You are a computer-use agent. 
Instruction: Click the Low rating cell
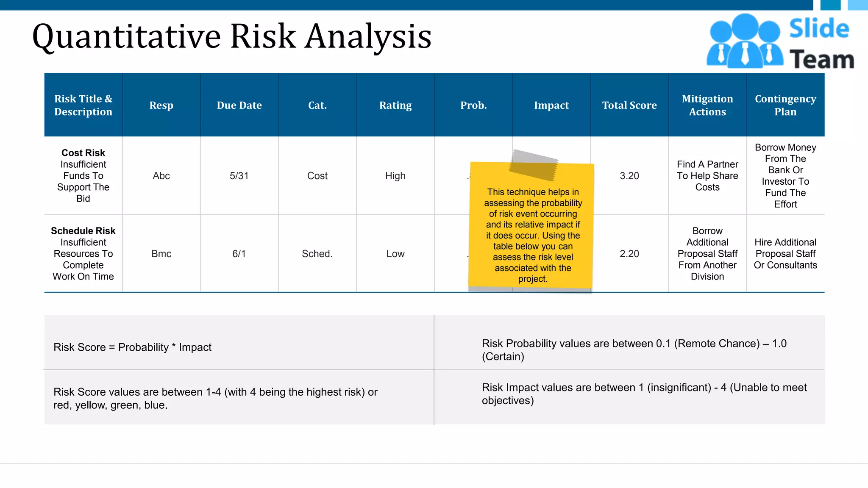pos(395,253)
